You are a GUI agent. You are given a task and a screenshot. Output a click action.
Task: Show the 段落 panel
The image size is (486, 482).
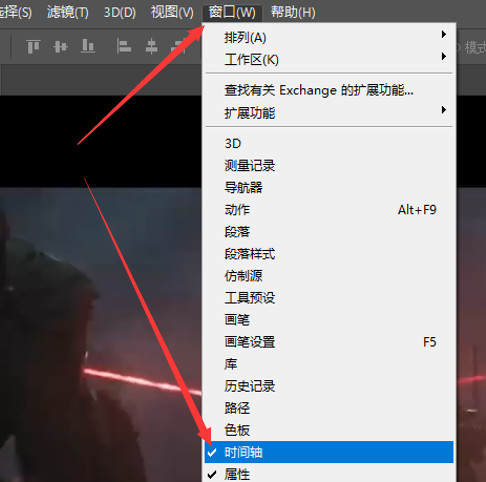[329, 232]
